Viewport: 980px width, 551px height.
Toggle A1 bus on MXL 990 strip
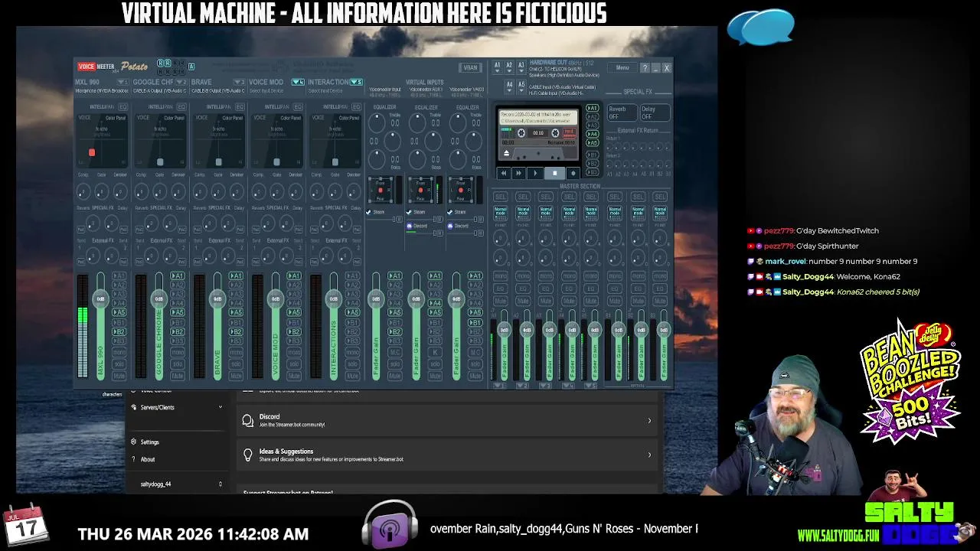click(x=119, y=275)
